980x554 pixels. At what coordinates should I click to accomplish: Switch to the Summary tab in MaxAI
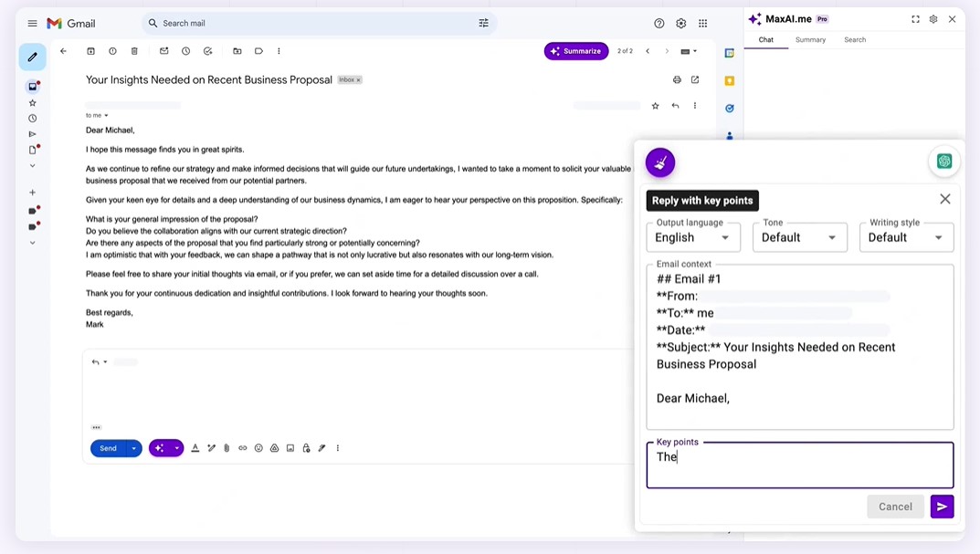pyautogui.click(x=810, y=40)
